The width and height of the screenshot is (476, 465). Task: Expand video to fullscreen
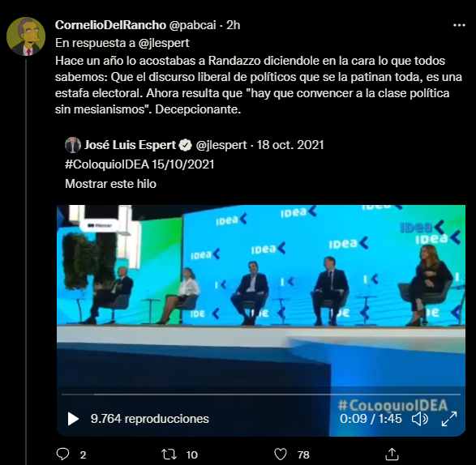tap(449, 419)
